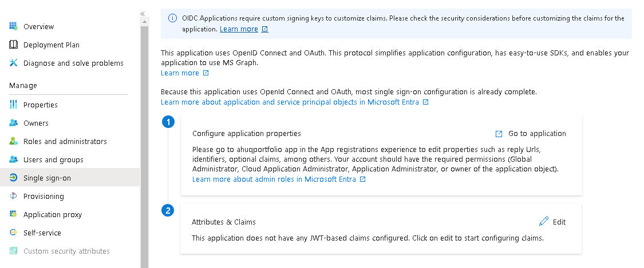This screenshot has width=644, height=268.
Task: Open Learn more about application and service principal objects
Action: [x=290, y=102]
